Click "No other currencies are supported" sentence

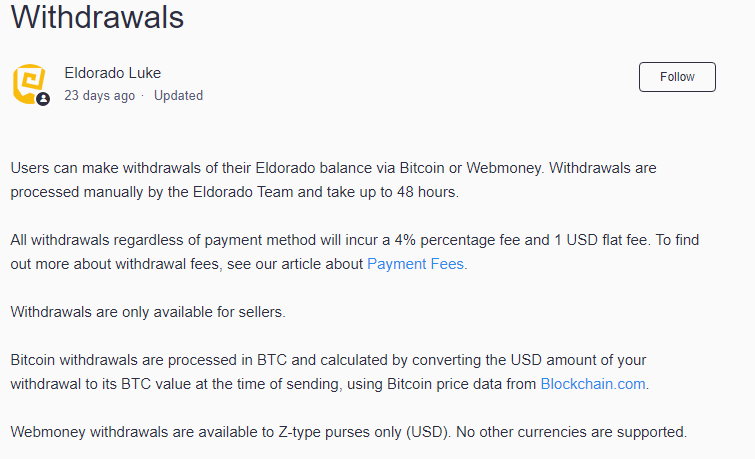click(571, 432)
